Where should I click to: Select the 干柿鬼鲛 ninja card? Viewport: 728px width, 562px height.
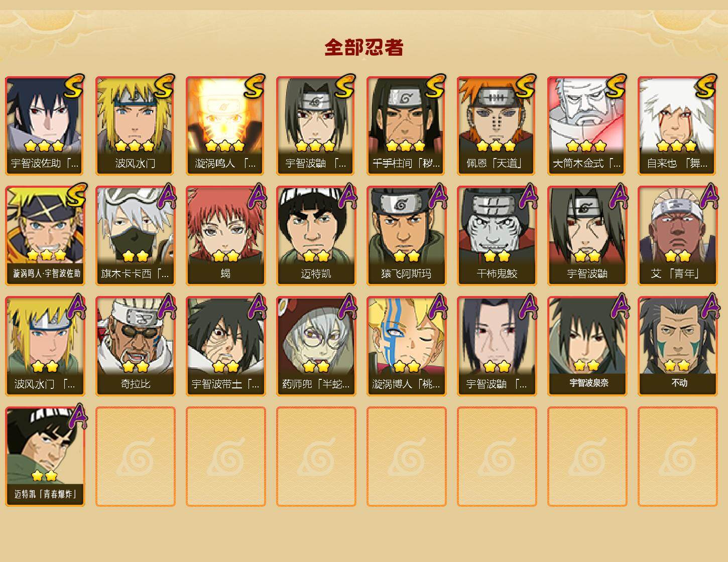497,236
